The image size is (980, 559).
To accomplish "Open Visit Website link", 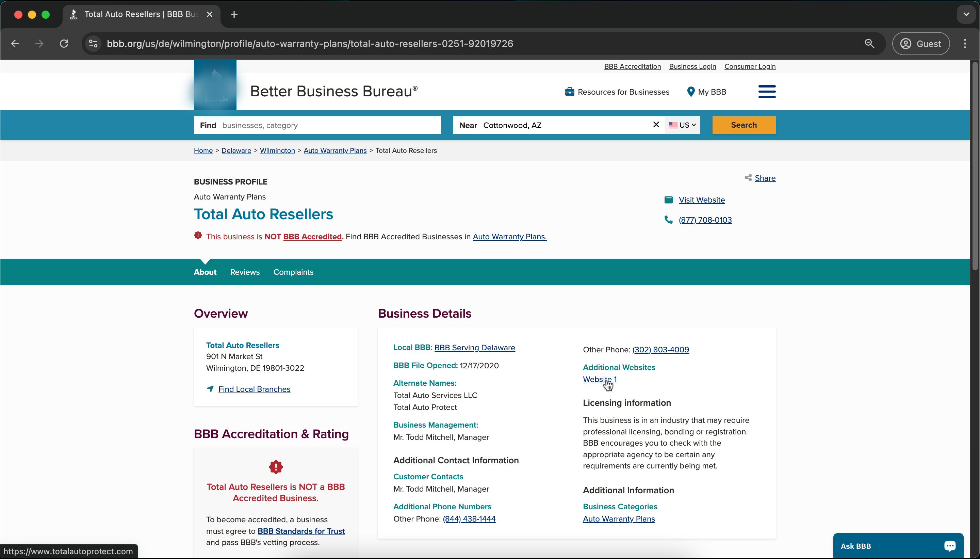I will coord(701,200).
